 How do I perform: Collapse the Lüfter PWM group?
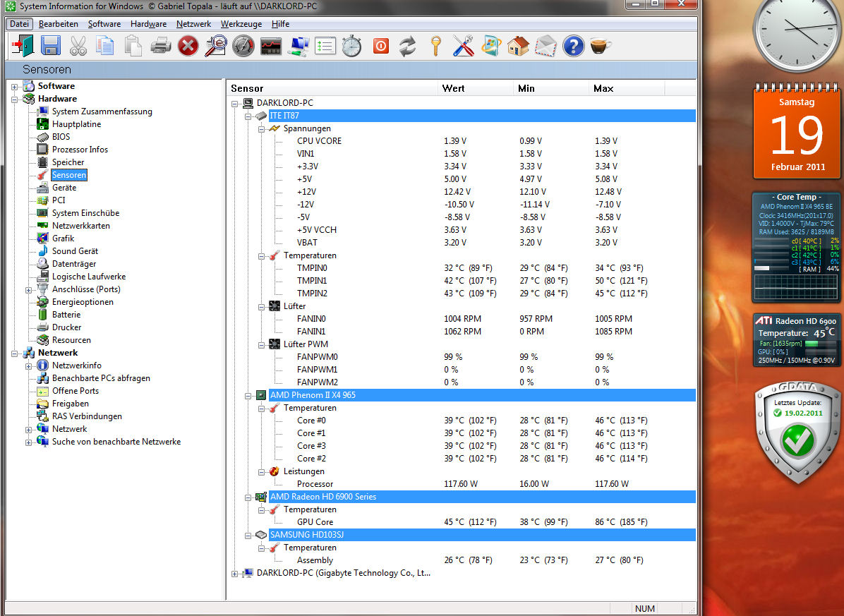coord(261,345)
